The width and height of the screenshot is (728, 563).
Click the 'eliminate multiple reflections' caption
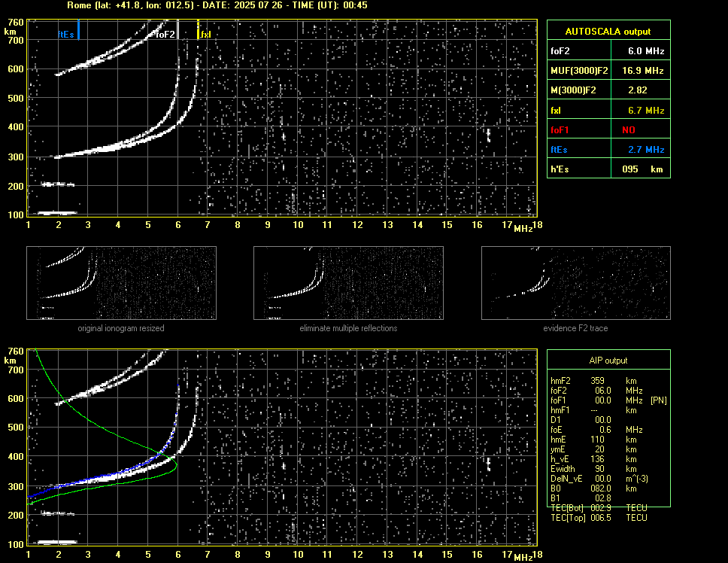pos(348,328)
